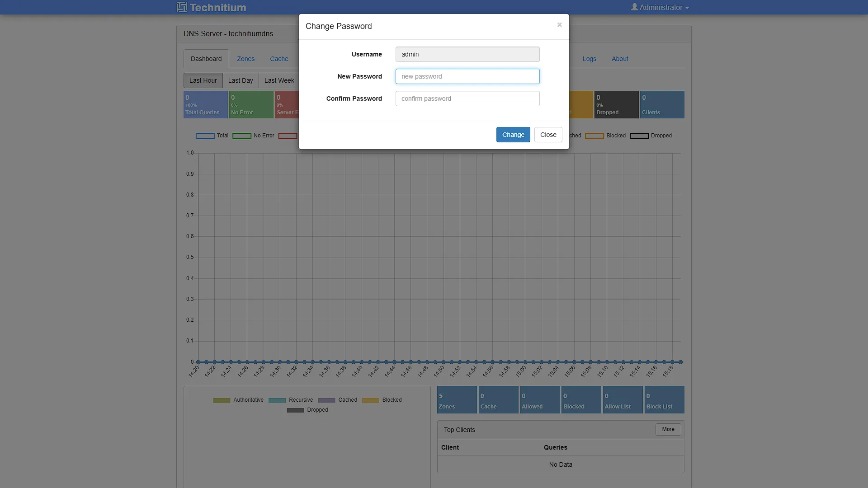868x488 pixels.
Task: Focus the New Password input field
Action: 467,76
